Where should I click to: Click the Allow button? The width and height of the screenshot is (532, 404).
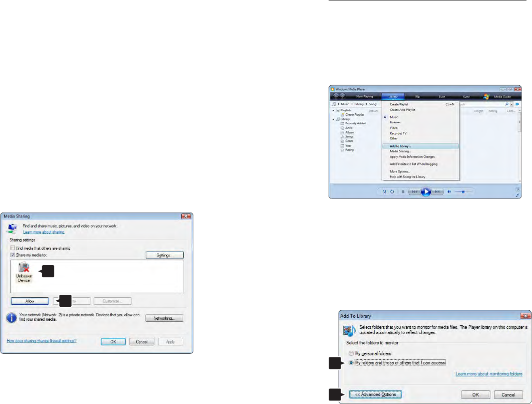30,301
